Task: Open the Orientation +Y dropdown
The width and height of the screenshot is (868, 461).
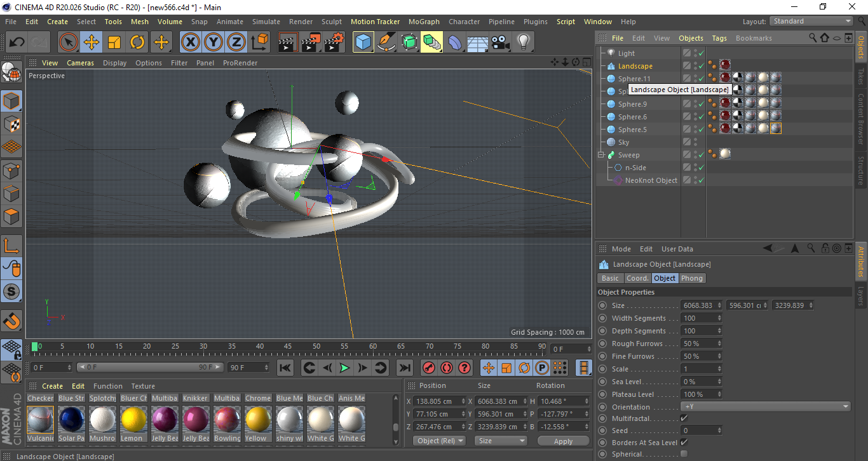Action: 766,407
